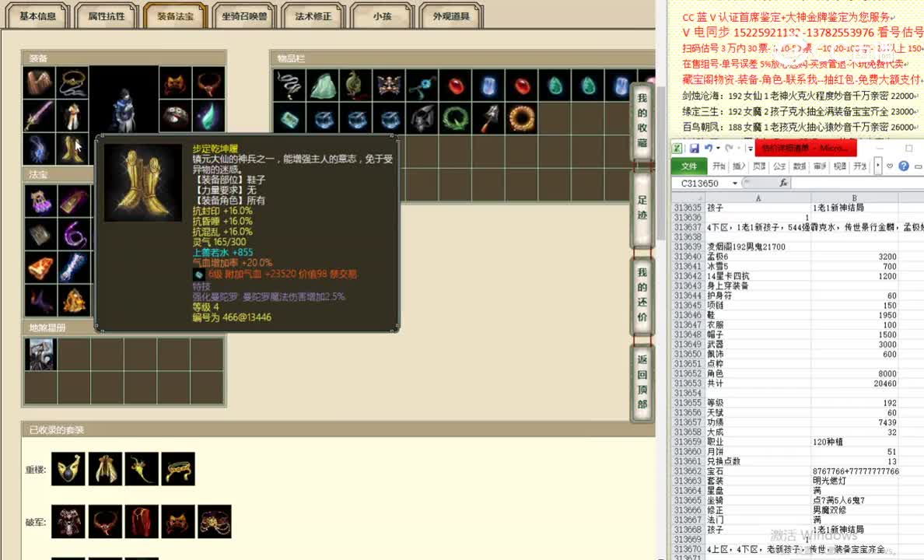Screen dimensions: 924x560
Task: Click the green wreath inventory item
Action: tap(455, 119)
